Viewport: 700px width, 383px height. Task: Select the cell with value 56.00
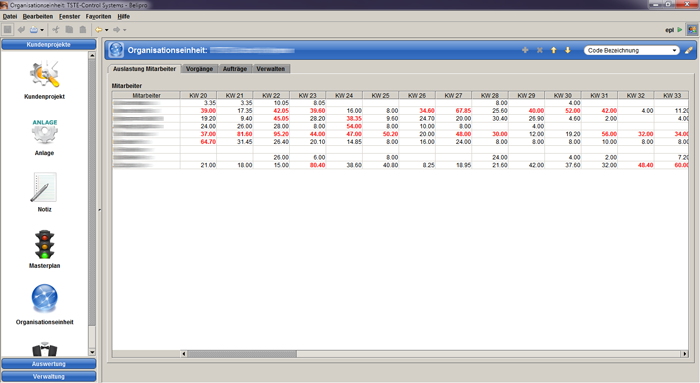coord(600,134)
